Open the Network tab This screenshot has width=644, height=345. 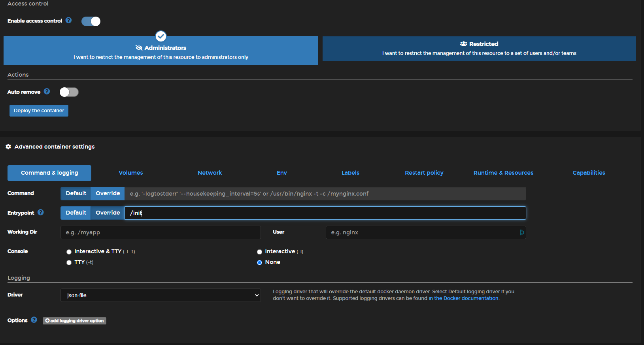click(x=210, y=173)
